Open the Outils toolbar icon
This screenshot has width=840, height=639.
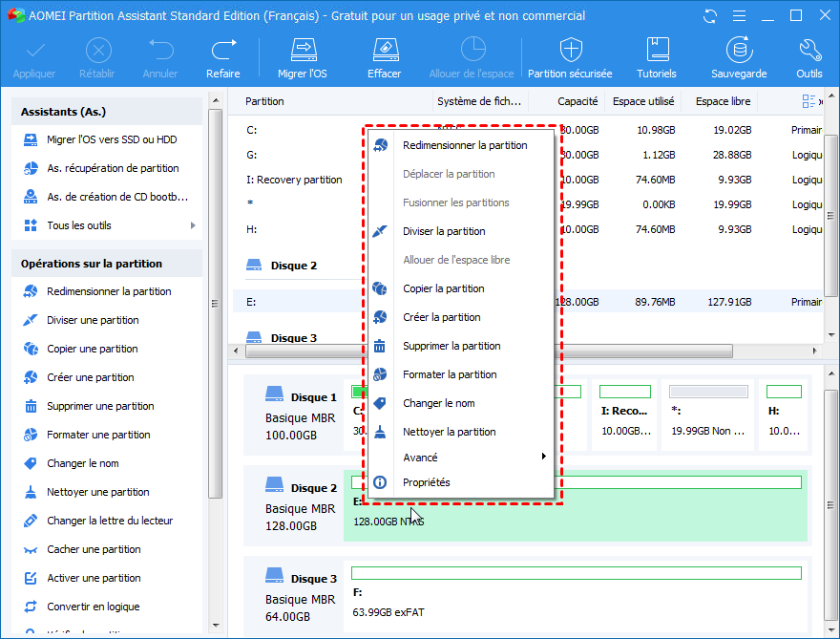pyautogui.click(x=808, y=58)
